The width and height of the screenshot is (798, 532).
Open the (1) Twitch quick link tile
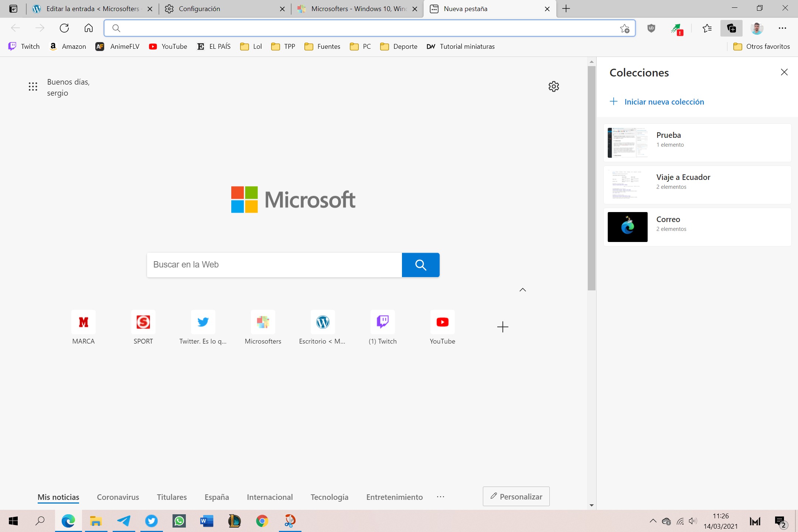click(x=383, y=327)
